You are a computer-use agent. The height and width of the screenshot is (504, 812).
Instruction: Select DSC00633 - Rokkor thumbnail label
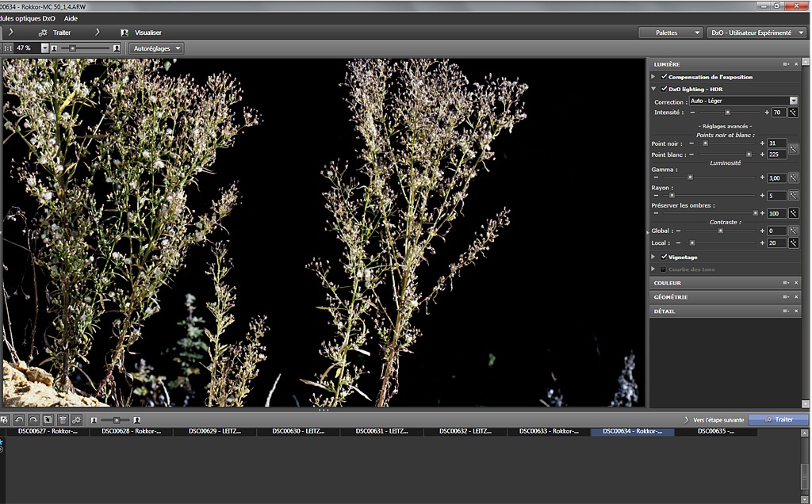549,431
